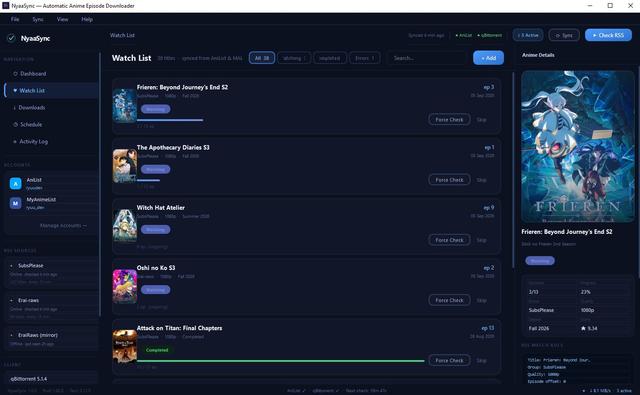Click Watching status badge on Frieren row
Image resolution: width=640 pixels, height=395 pixels.
156,109
